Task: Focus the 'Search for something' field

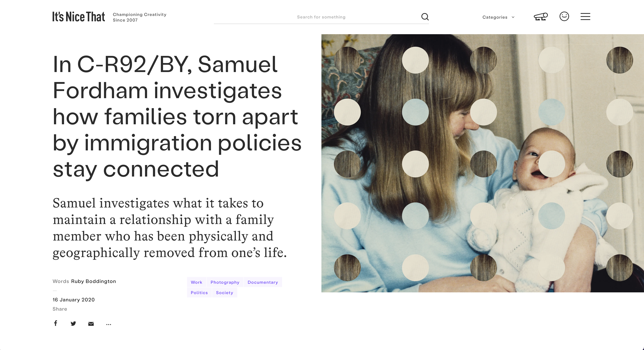Action: [321, 17]
